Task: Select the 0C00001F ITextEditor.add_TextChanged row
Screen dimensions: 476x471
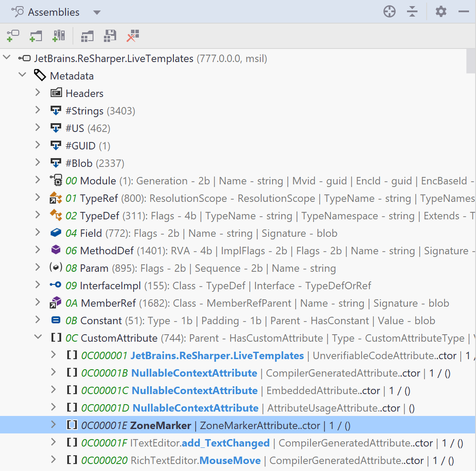Action: [238, 443]
